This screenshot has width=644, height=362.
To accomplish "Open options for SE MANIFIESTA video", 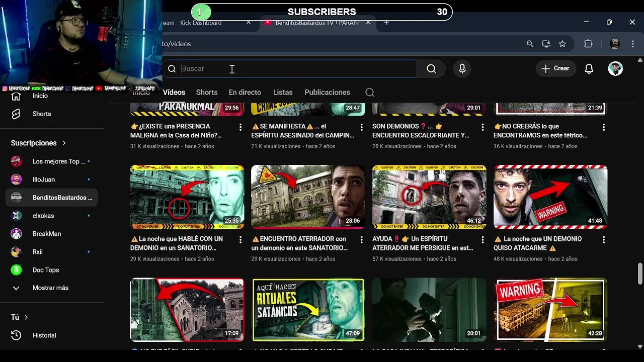I will pyautogui.click(x=361, y=127).
